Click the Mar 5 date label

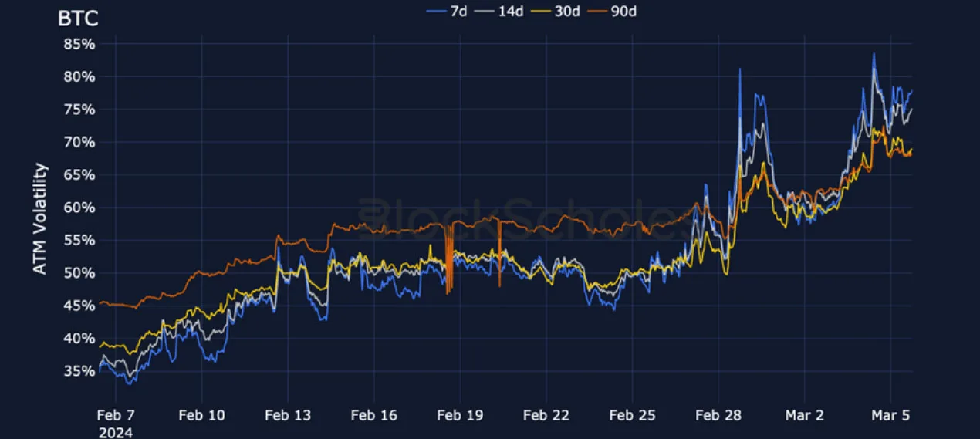[890, 415]
